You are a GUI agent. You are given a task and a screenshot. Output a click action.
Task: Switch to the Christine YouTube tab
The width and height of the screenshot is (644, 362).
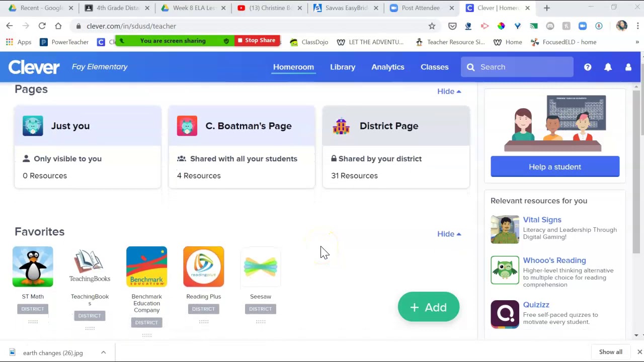tap(270, 8)
